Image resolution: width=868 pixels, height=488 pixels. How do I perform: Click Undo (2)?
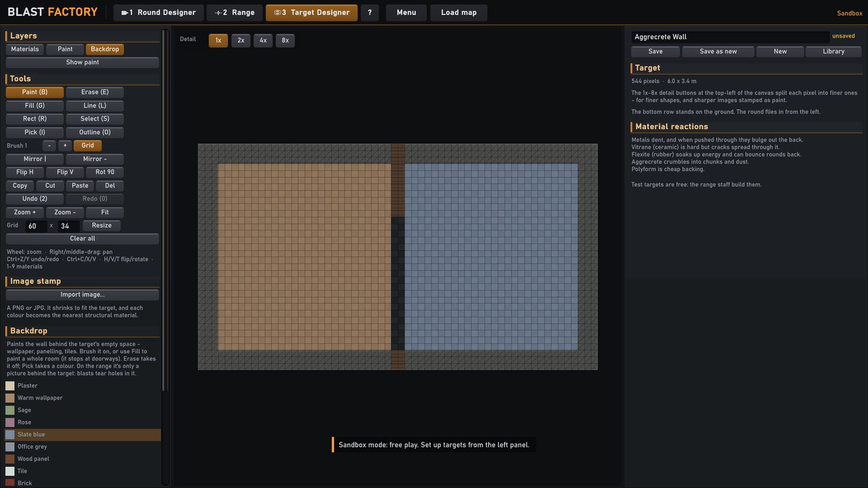[35, 199]
